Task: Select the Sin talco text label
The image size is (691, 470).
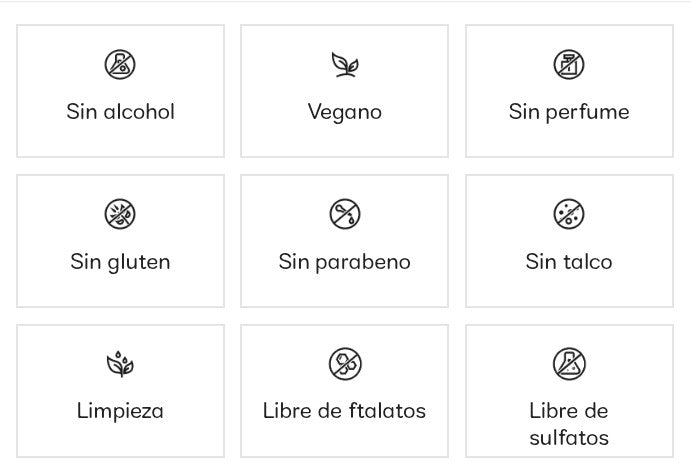Action: pyautogui.click(x=569, y=262)
